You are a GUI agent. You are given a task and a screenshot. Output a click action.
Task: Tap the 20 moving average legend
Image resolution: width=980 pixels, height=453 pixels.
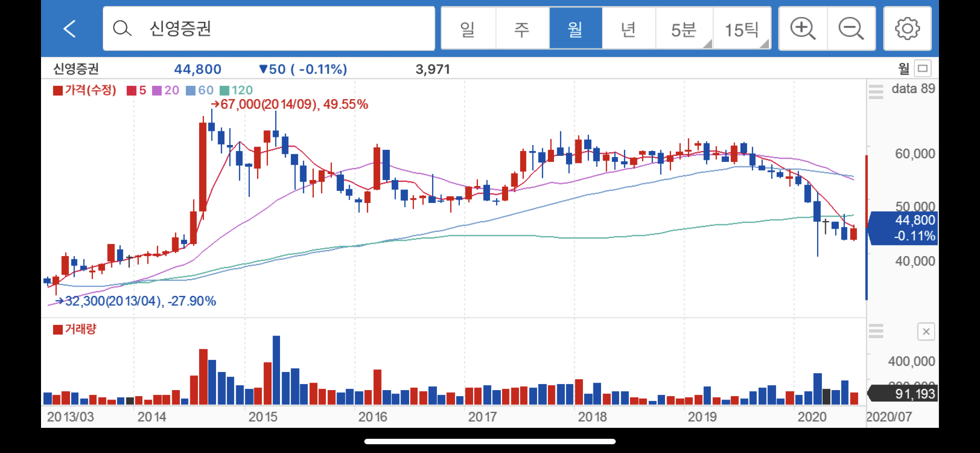click(166, 90)
